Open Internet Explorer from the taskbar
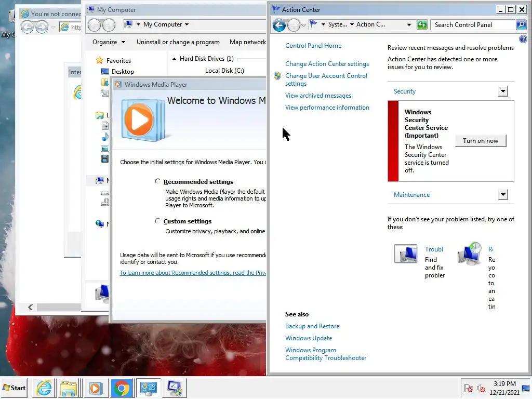 pos(44,388)
